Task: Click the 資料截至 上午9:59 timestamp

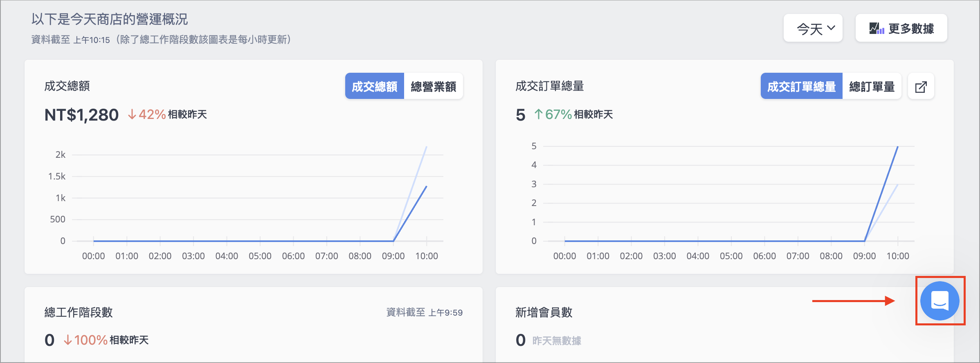Action: click(x=425, y=312)
